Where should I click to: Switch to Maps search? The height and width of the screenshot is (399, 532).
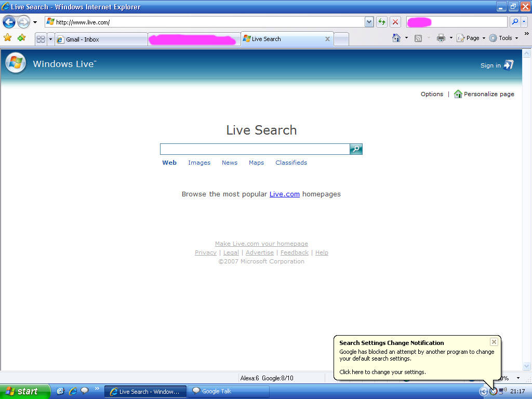(256, 163)
